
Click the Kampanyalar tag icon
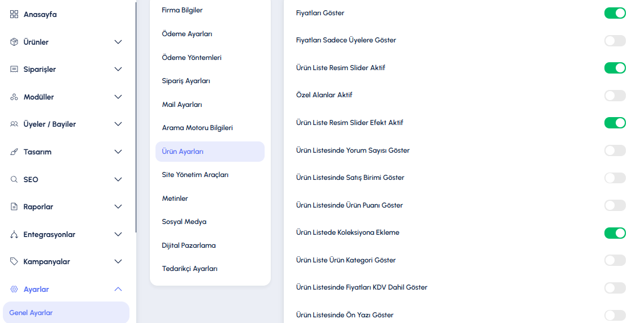[14, 261]
